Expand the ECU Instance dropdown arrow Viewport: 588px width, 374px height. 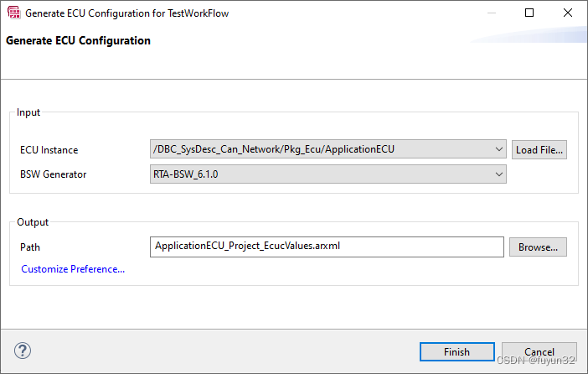(x=498, y=149)
